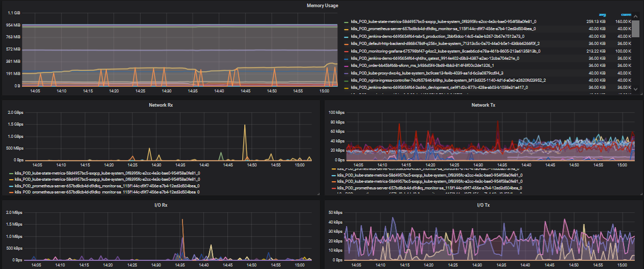Open color picker for order-bb45bf66b magenta swatch

346,65
